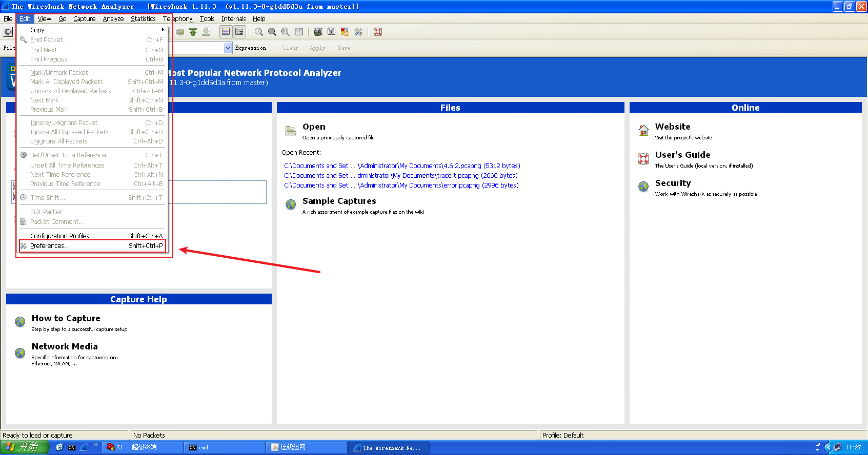Image resolution: width=868 pixels, height=455 pixels.
Task: Expand the Copy submenu in Edit menu
Action: (x=92, y=30)
